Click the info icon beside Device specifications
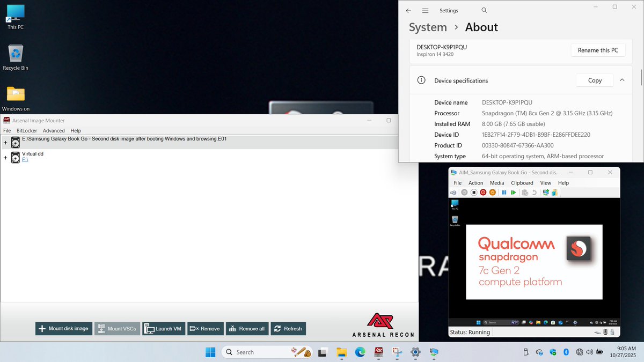This screenshot has width=644, height=362. [x=422, y=80]
